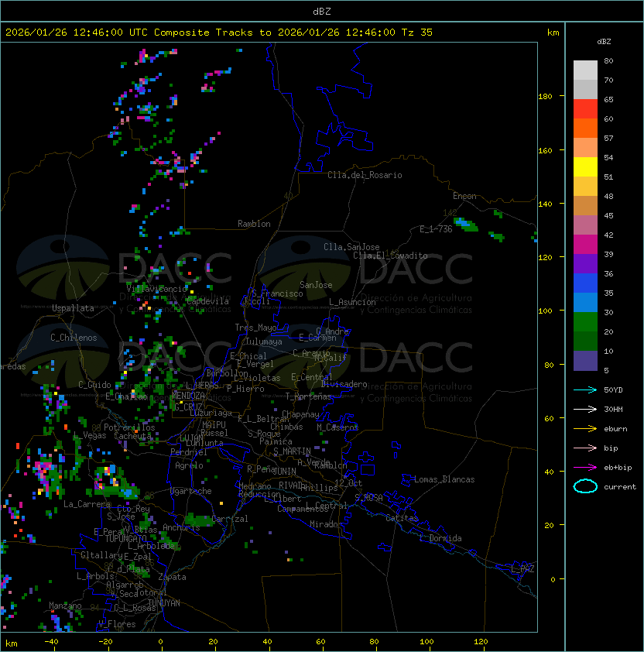Click the 'Uspallata' place label
This screenshot has width=644, height=652.
(73, 308)
